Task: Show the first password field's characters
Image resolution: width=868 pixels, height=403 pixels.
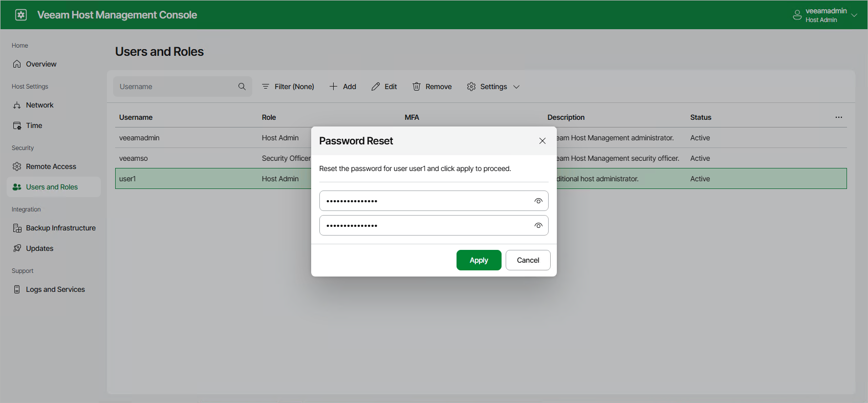Action: tap(538, 201)
